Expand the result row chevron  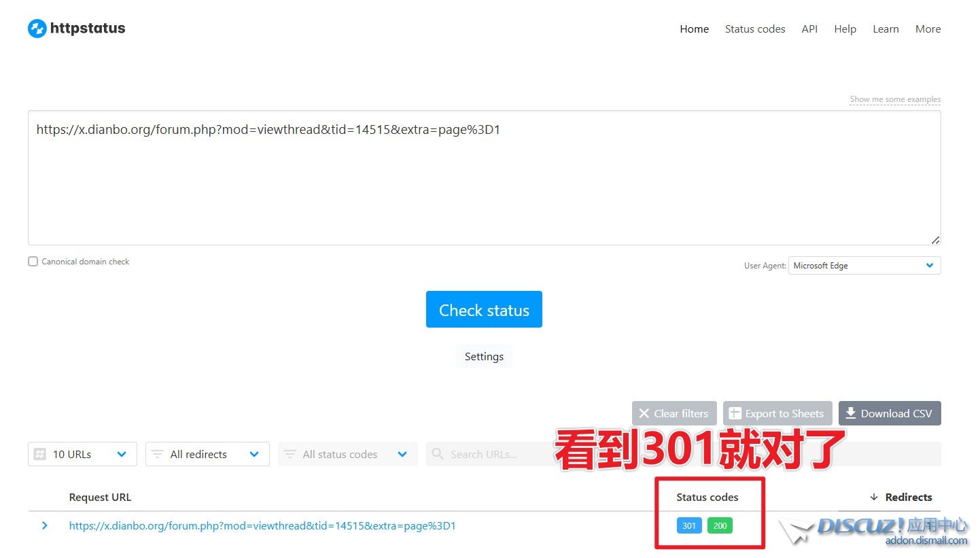[x=45, y=525]
